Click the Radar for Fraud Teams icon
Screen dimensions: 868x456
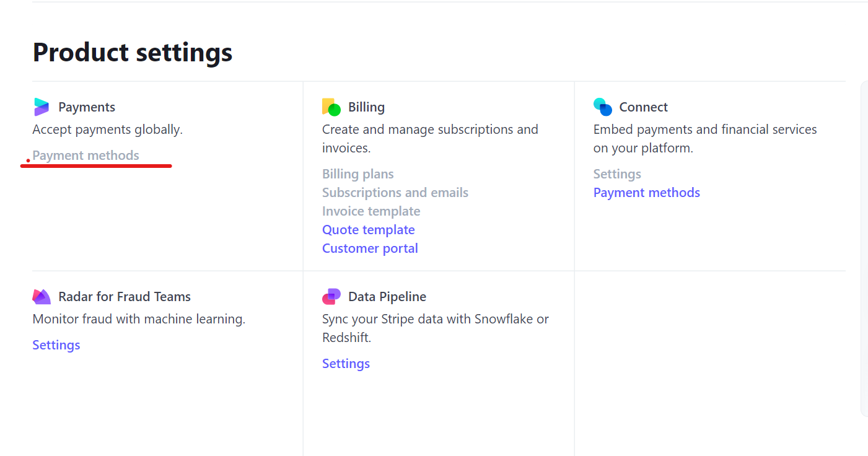(x=41, y=297)
